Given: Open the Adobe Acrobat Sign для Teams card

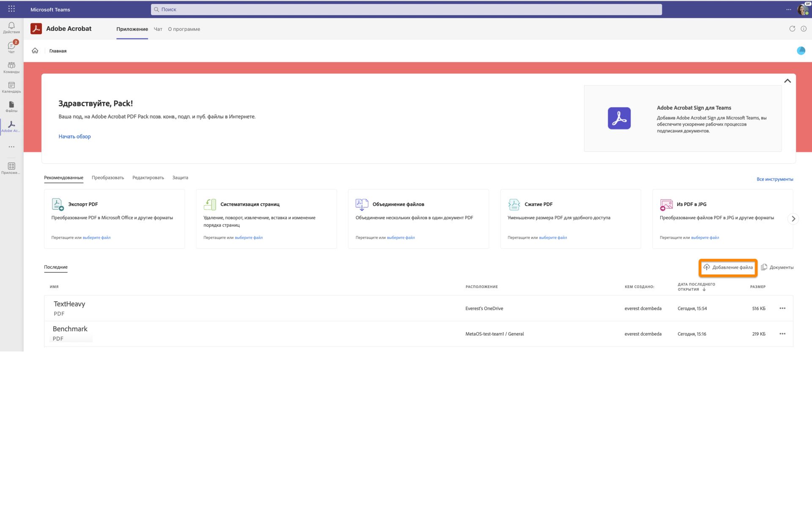Looking at the screenshot, I should [x=683, y=118].
